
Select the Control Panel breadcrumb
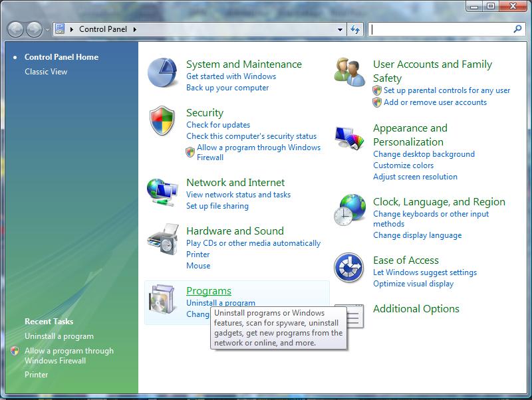tap(103, 29)
